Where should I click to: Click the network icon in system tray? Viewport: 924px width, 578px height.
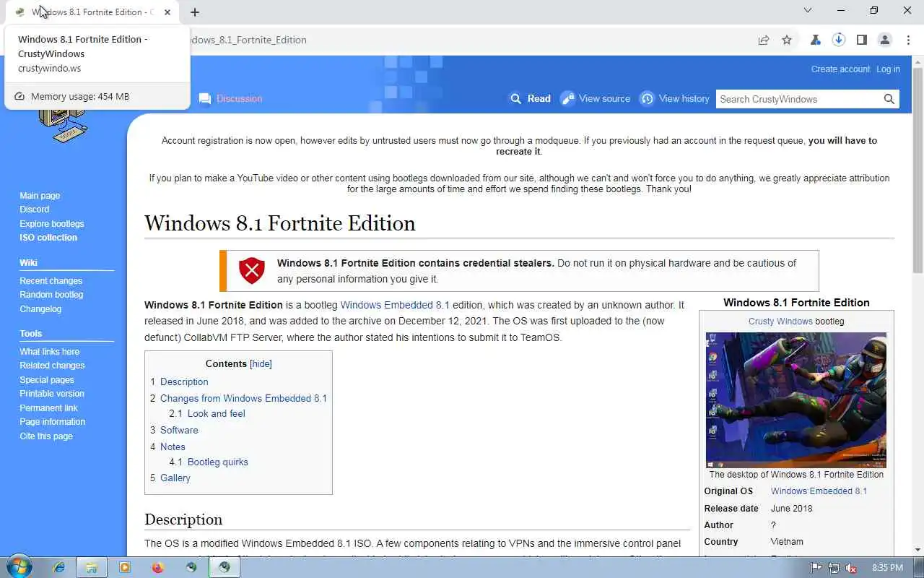click(x=834, y=568)
